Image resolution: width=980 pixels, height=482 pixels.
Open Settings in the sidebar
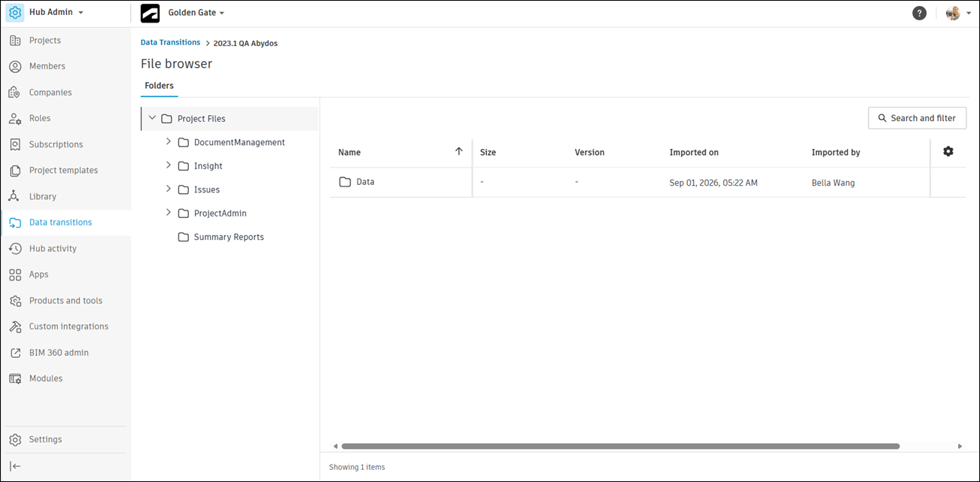[x=65, y=439]
